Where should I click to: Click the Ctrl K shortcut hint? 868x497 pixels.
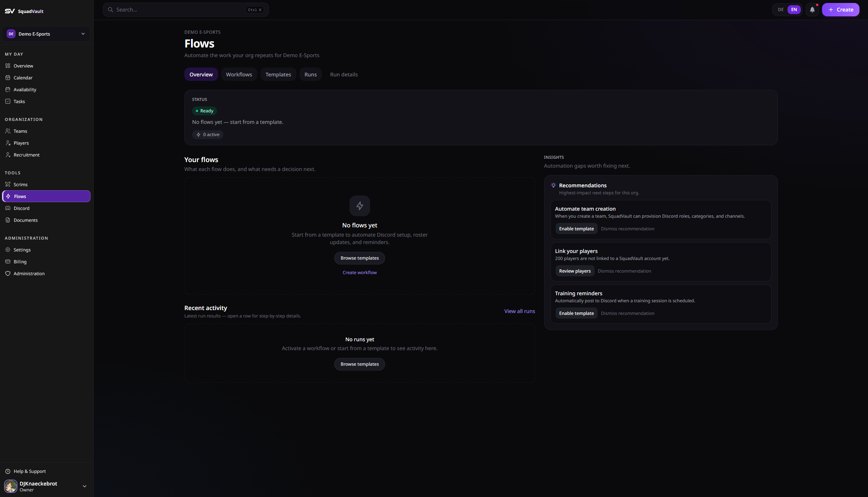point(255,10)
